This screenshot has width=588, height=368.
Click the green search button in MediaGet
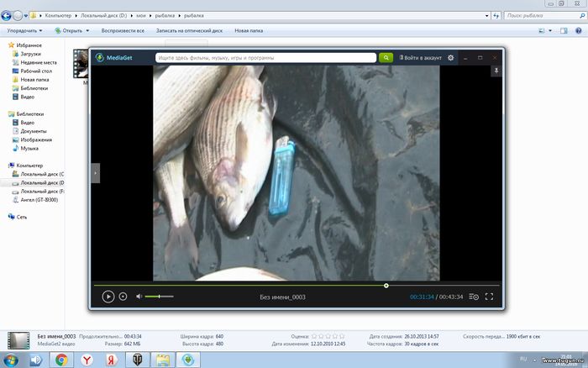pyautogui.click(x=386, y=58)
